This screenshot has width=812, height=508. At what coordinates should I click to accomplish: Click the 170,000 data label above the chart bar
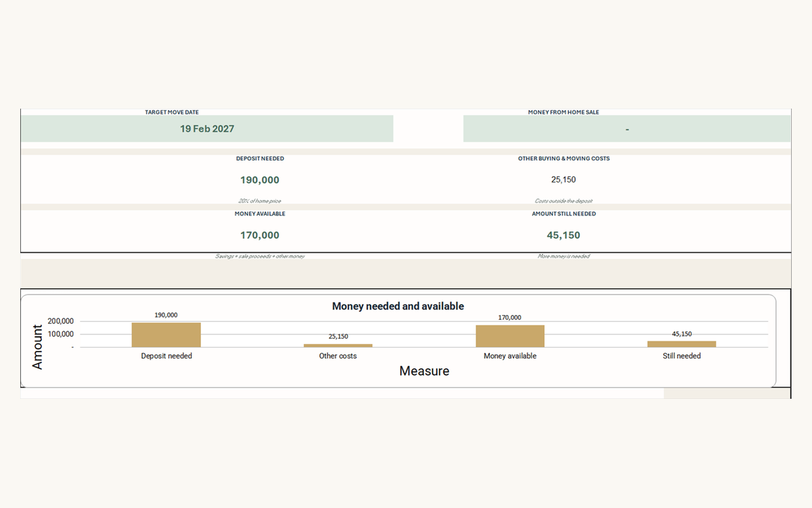pyautogui.click(x=510, y=318)
